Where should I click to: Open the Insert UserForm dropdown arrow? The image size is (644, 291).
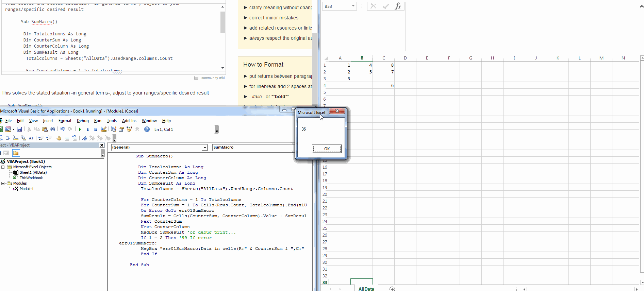pos(13,129)
